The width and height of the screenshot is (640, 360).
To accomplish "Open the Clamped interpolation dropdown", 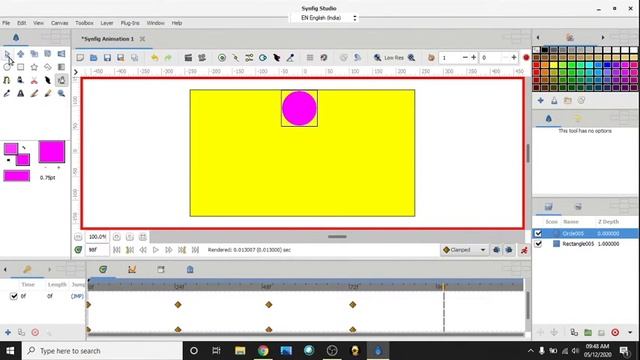I will point(464,250).
